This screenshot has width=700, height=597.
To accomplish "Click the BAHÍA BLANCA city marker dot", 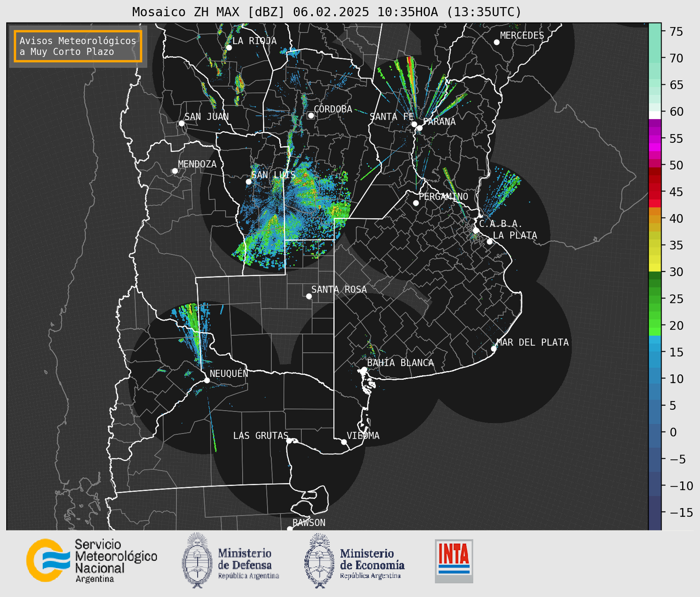I will (364, 369).
